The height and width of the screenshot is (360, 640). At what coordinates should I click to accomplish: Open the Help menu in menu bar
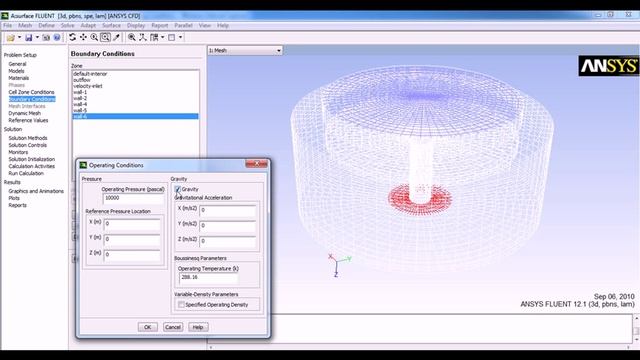coord(222,25)
